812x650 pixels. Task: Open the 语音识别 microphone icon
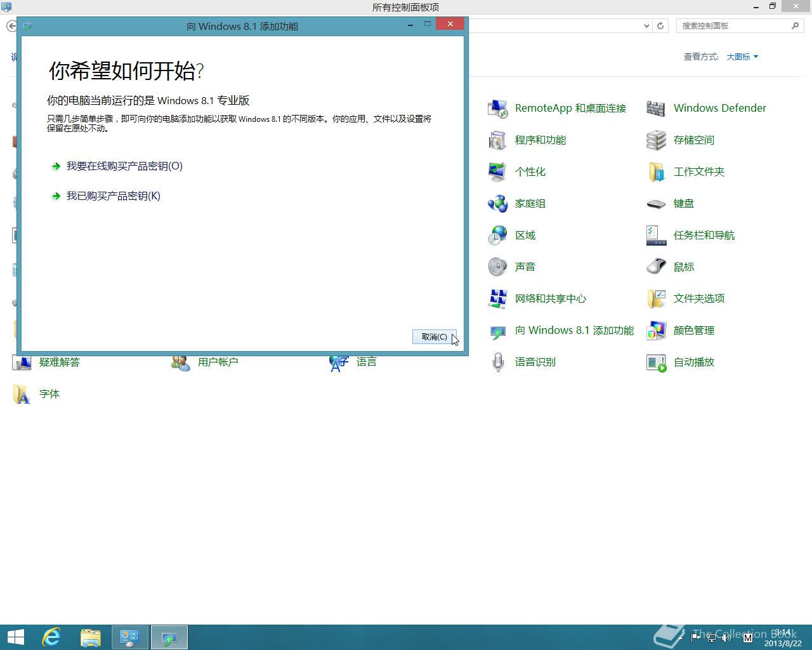coord(497,362)
